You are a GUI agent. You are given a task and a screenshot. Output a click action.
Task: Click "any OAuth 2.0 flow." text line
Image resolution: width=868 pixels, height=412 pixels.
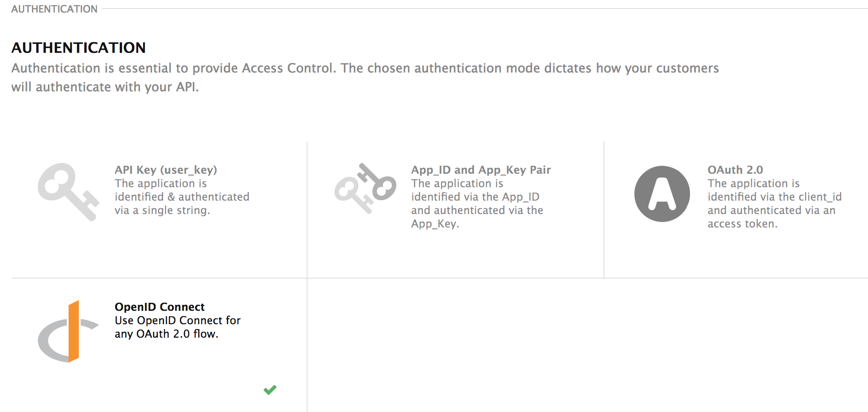[x=166, y=334]
